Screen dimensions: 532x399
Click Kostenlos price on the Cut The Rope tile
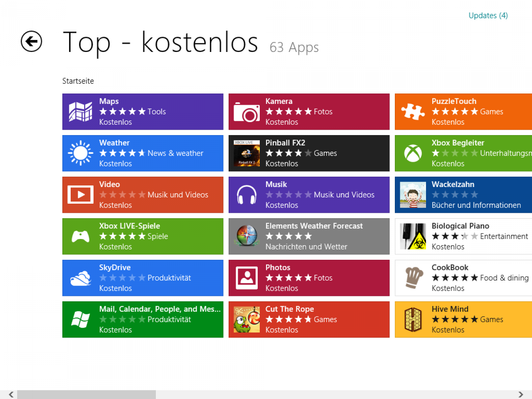[282, 330]
